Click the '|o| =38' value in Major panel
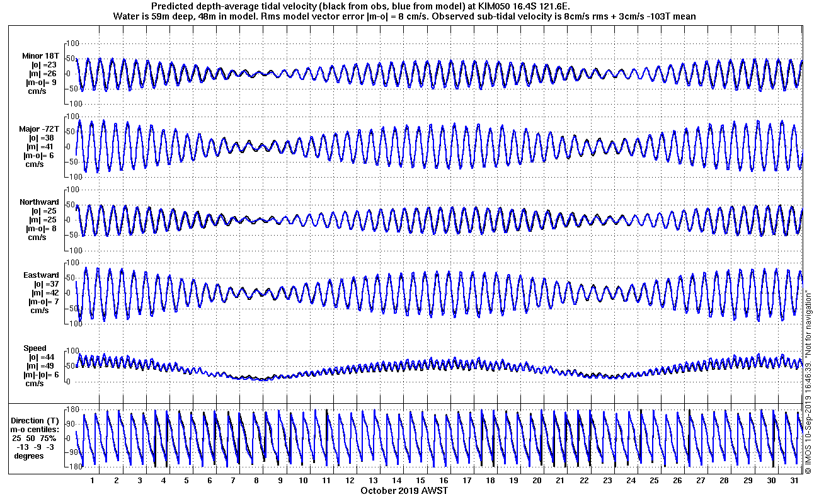The width and height of the screenshot is (819, 504). (x=44, y=137)
